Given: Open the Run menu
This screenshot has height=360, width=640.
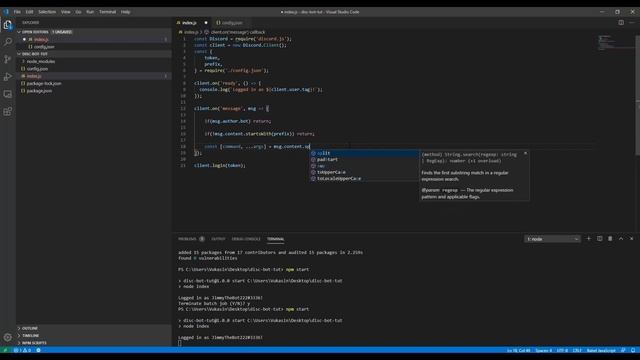Looking at the screenshot, I should [x=90, y=12].
